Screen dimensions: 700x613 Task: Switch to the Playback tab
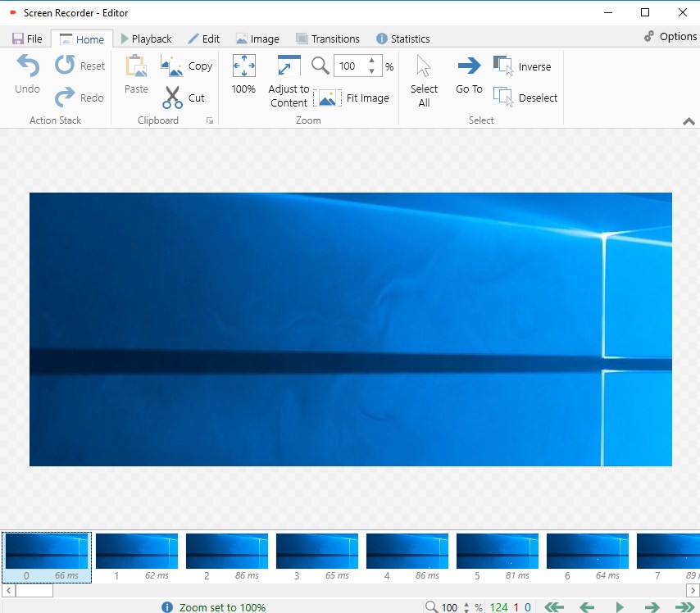pos(147,39)
